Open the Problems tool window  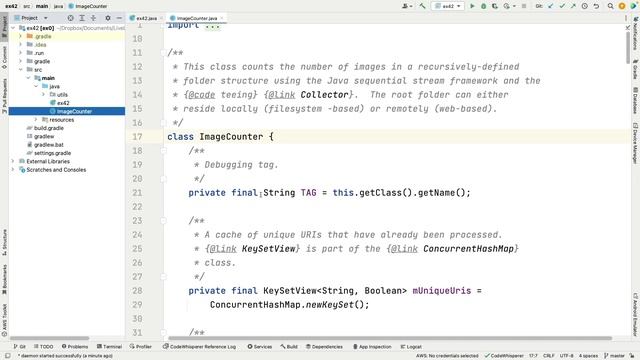(75, 347)
